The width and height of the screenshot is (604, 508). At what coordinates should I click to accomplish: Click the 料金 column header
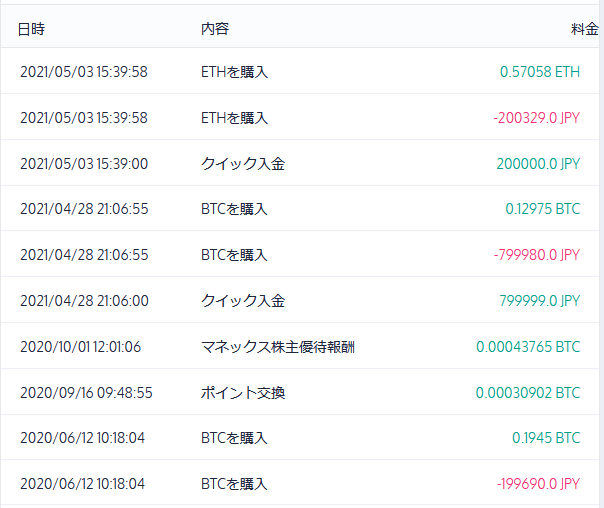[x=584, y=29]
